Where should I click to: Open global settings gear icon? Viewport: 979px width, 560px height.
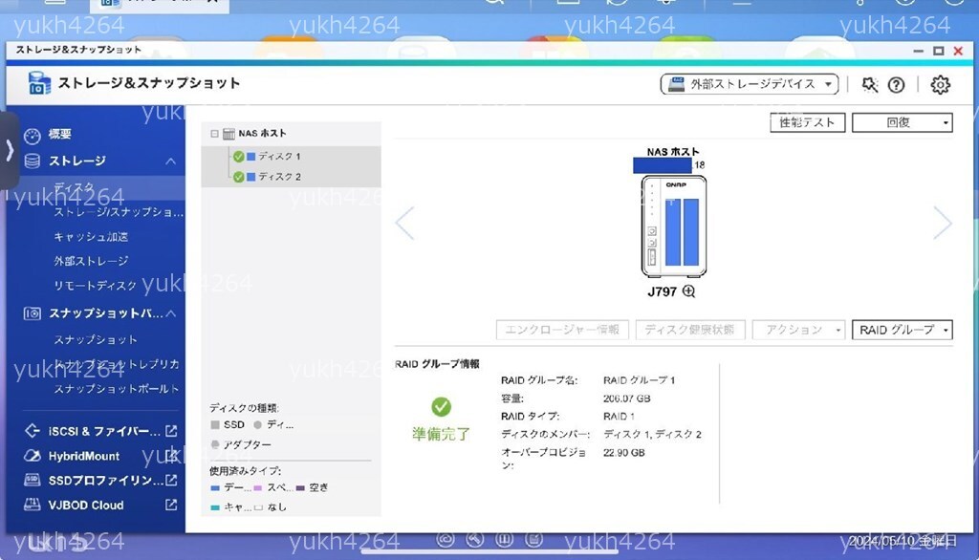941,84
